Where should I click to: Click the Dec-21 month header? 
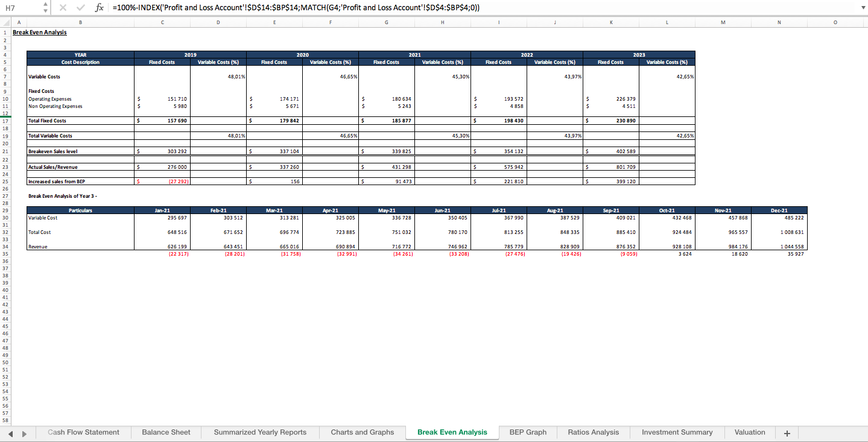779,210
